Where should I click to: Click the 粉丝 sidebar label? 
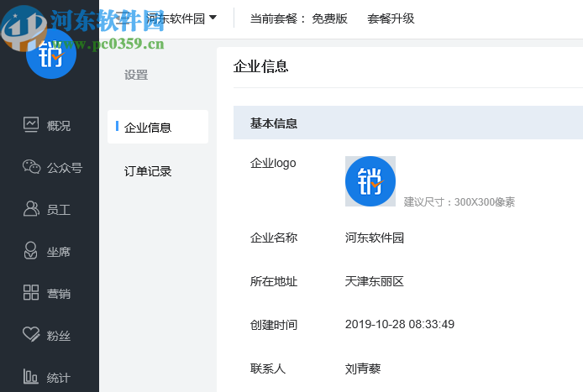[59, 336]
